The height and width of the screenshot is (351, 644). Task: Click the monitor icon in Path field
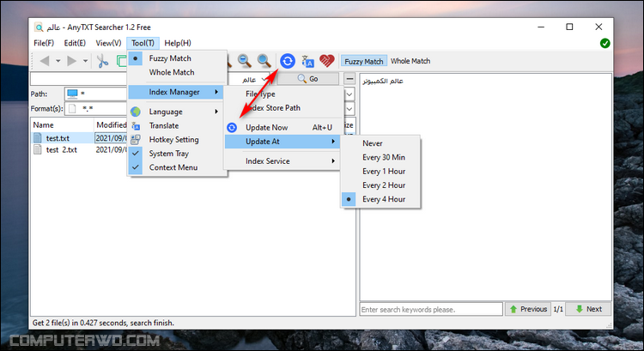pyautogui.click(x=72, y=94)
